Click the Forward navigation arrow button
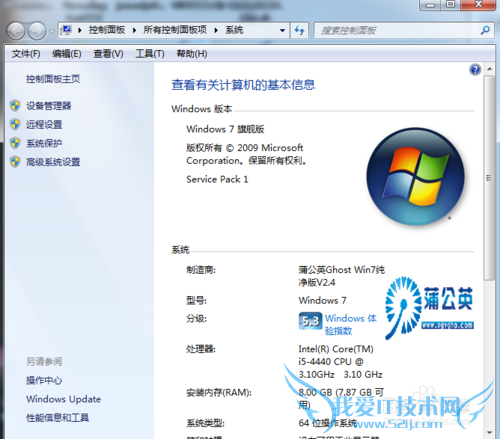 37,31
